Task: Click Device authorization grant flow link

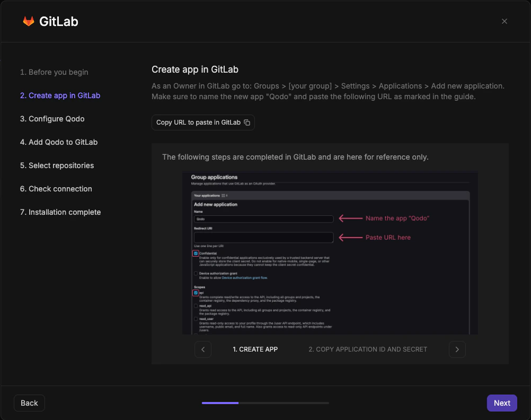Action: (x=244, y=278)
